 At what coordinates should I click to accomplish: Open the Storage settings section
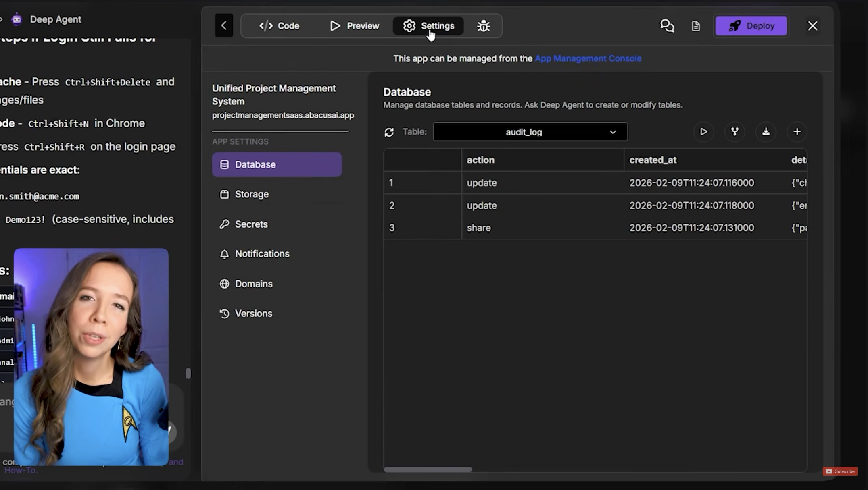click(251, 194)
